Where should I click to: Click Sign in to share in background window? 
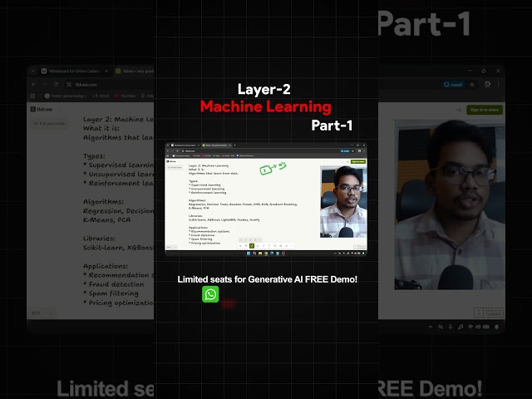pos(484,110)
